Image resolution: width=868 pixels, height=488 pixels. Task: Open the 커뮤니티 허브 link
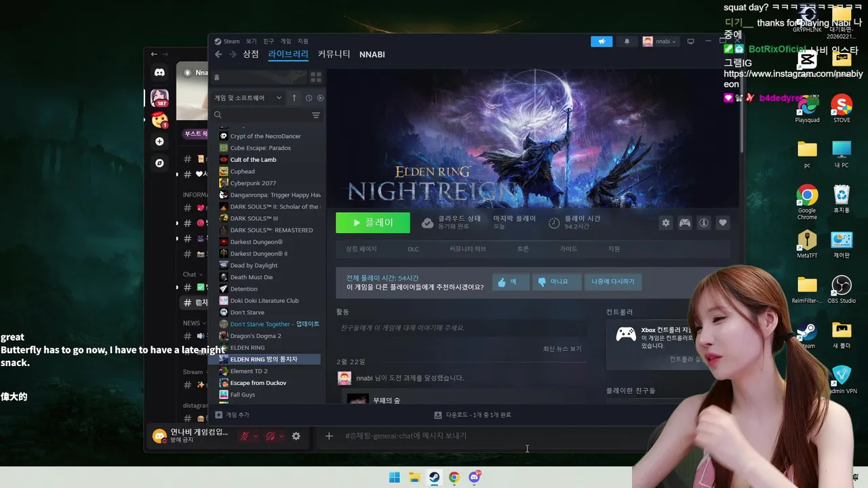point(467,249)
